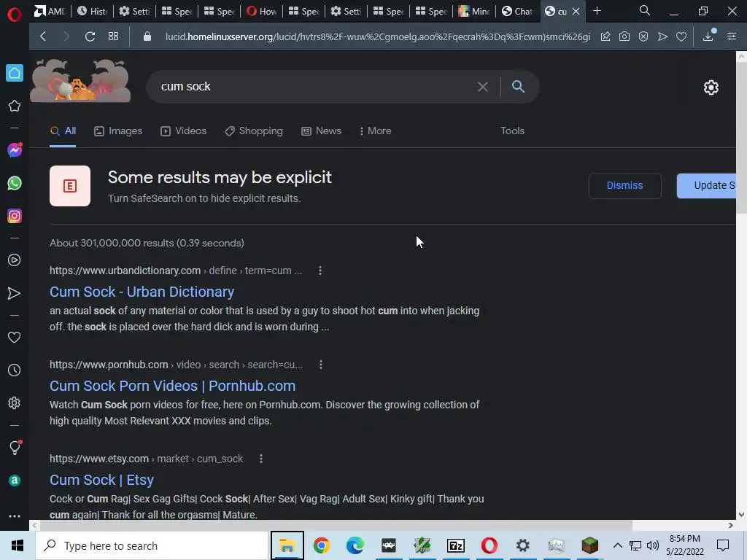Click the Windows taskbar search box
This screenshot has width=747, height=560.
pyautogui.click(x=152, y=545)
